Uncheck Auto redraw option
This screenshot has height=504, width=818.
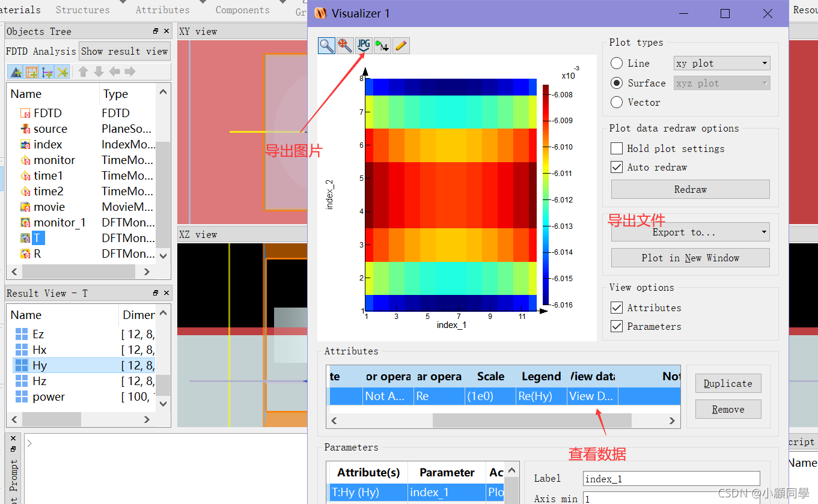616,167
